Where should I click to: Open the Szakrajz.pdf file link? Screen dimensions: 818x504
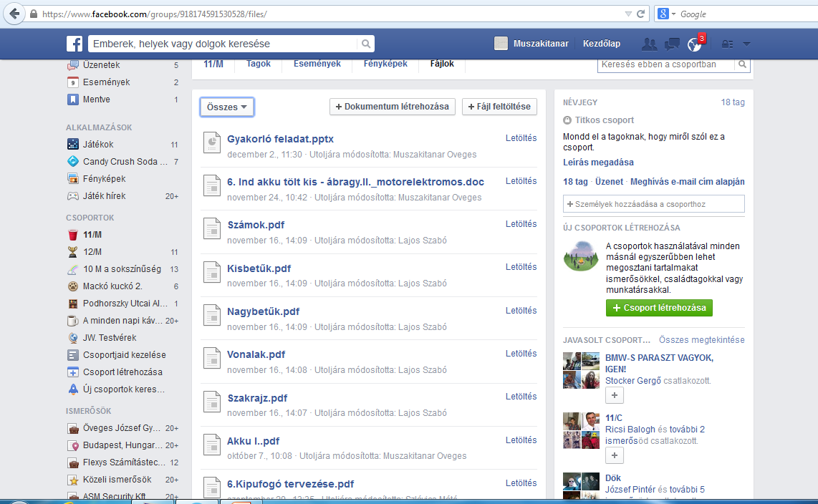coord(257,398)
